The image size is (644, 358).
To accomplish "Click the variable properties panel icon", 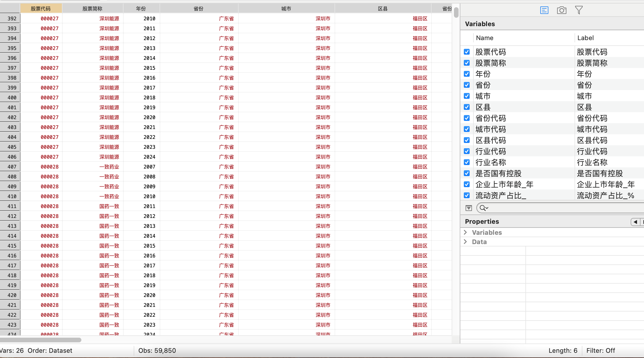I will tap(544, 10).
